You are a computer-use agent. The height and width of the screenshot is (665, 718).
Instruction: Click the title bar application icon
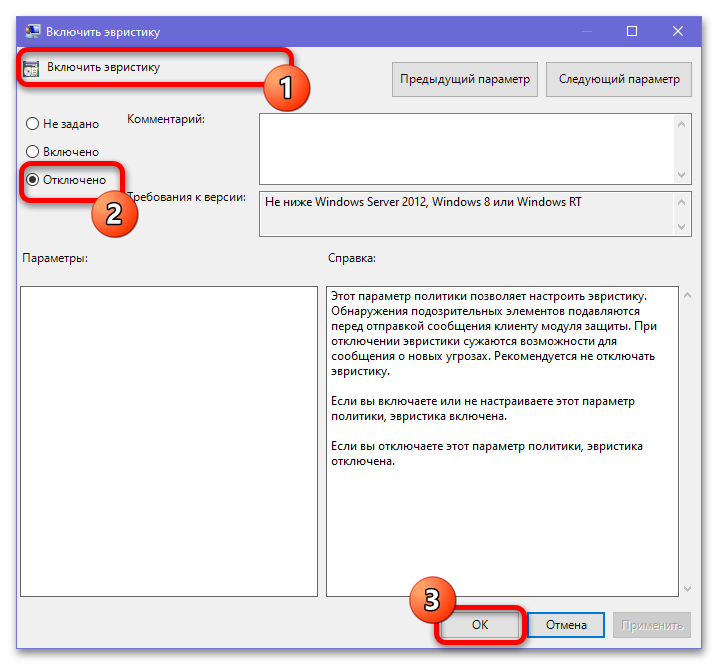coord(33,31)
